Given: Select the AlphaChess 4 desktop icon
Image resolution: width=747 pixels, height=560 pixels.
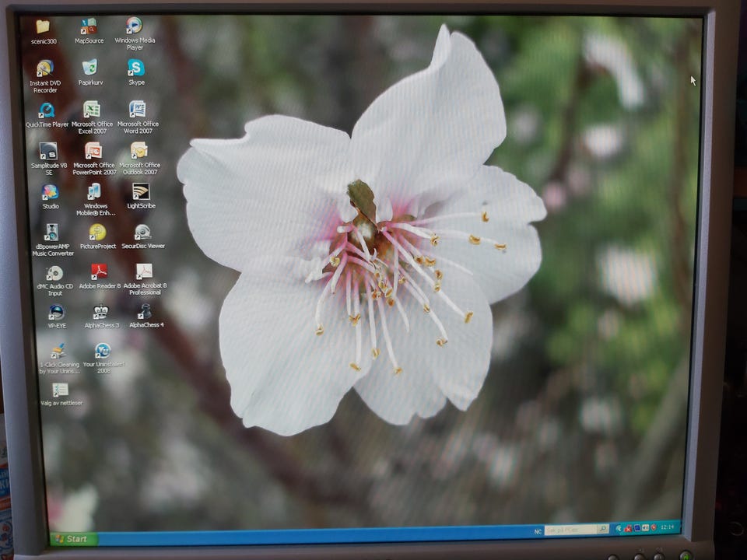Looking at the screenshot, I should (x=145, y=313).
